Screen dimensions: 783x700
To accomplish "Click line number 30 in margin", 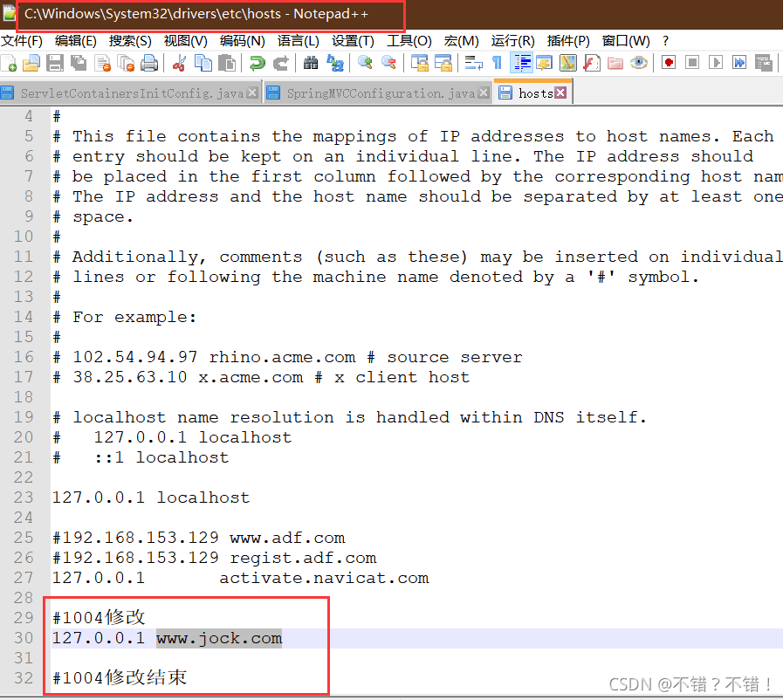I will (x=24, y=639).
